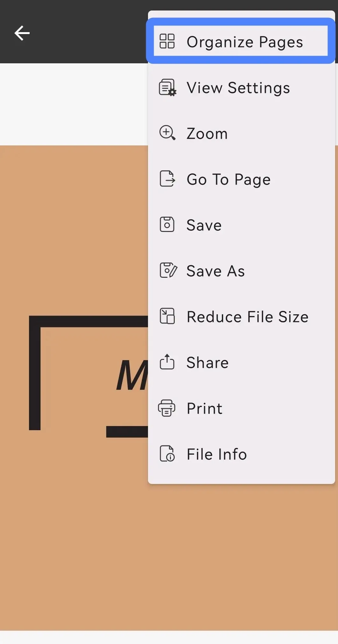Open Reduce File Size option
This screenshot has height=644, width=338.
coord(247,316)
